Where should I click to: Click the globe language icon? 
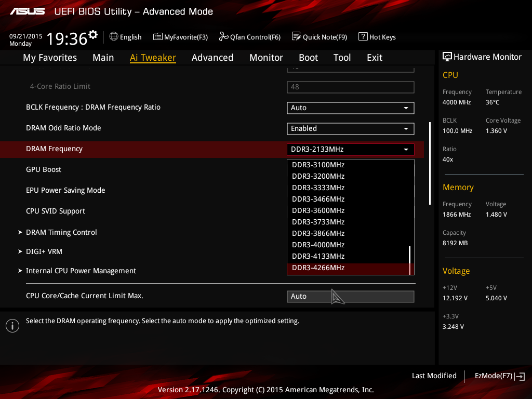pos(114,37)
